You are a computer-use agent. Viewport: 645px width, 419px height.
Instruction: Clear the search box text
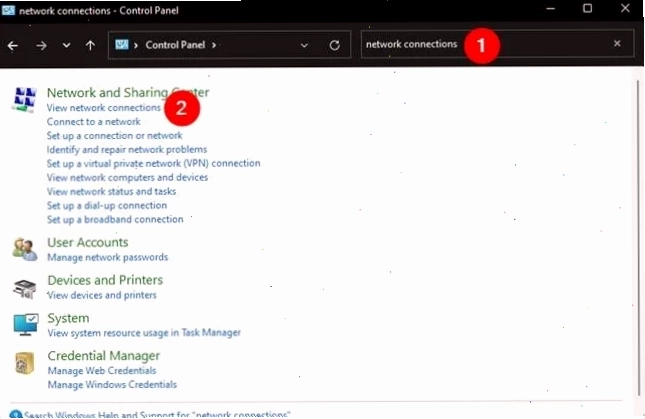pyautogui.click(x=617, y=43)
